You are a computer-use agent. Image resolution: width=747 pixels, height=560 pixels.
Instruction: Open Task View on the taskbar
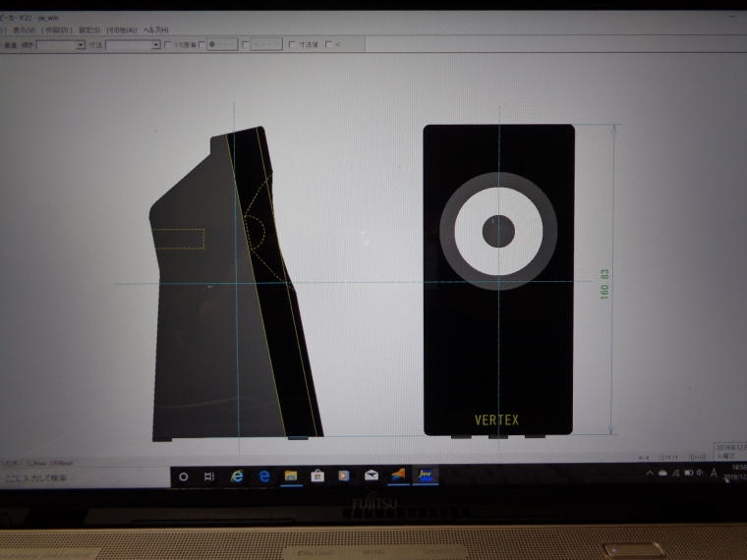click(209, 476)
